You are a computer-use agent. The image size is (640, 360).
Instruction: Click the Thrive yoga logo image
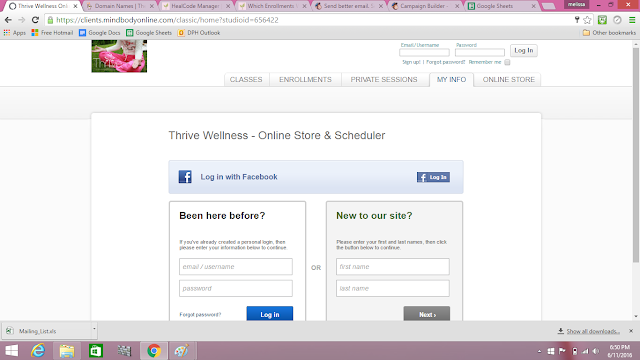(119, 56)
